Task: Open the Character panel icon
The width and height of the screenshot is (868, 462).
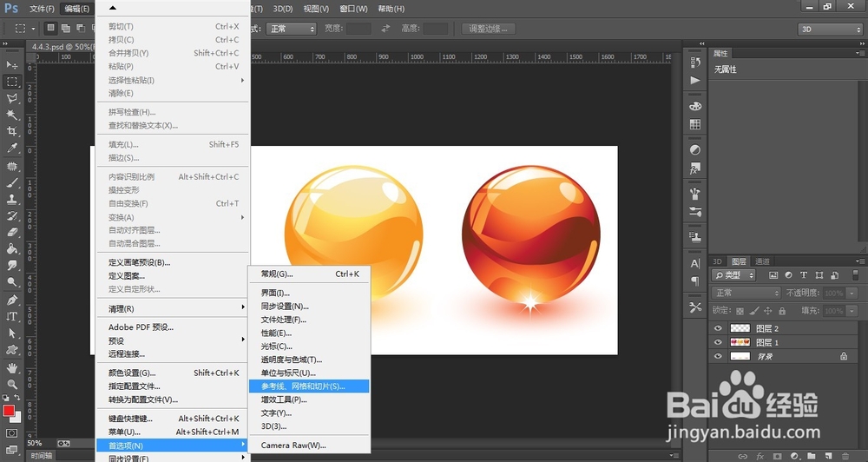Action: coord(695,264)
